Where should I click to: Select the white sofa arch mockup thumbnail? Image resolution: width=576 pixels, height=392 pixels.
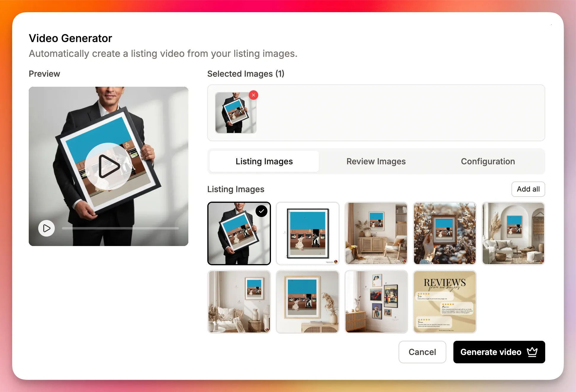pos(513,234)
